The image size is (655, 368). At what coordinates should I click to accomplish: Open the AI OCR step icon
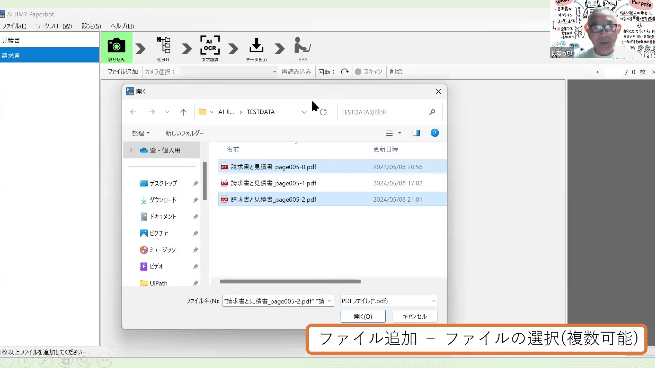(210, 45)
